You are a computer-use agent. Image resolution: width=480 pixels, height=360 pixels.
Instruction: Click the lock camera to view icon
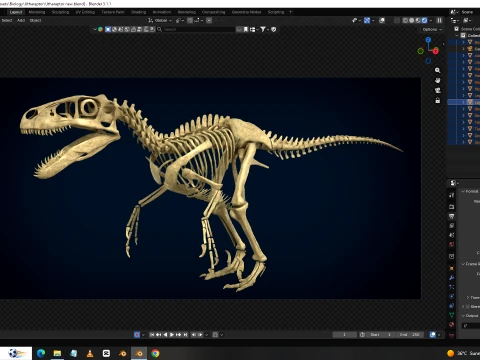click(438, 100)
